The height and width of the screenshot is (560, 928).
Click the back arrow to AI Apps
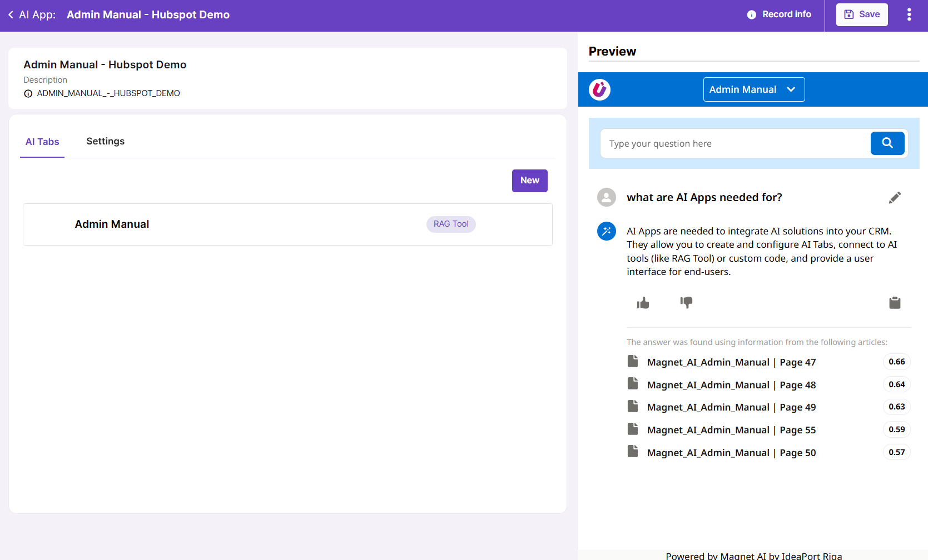click(11, 15)
